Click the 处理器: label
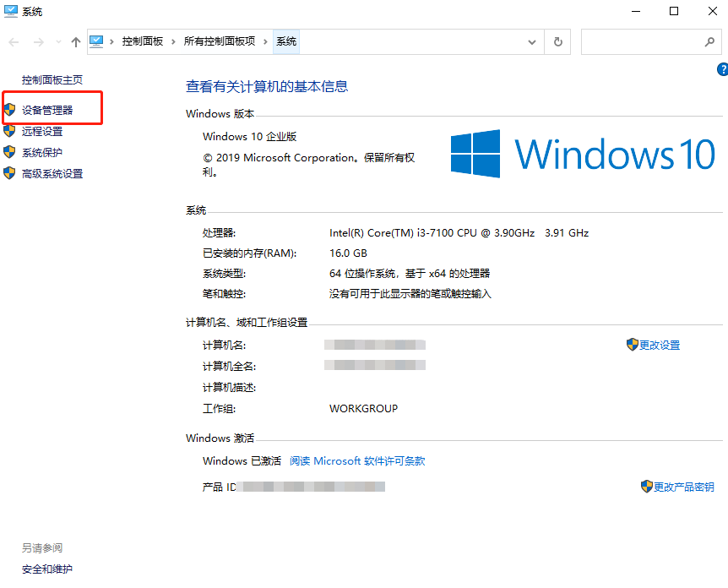The width and height of the screenshot is (728, 588). point(219,232)
